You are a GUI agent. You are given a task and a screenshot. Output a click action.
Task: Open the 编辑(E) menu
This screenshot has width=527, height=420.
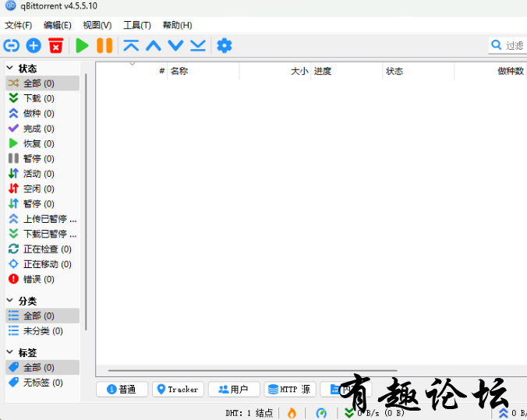pyautogui.click(x=58, y=25)
